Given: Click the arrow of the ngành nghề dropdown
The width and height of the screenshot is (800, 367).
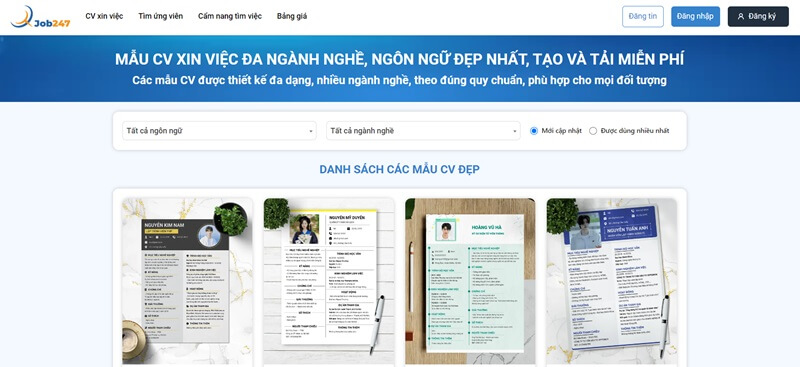Looking at the screenshot, I should [515, 131].
